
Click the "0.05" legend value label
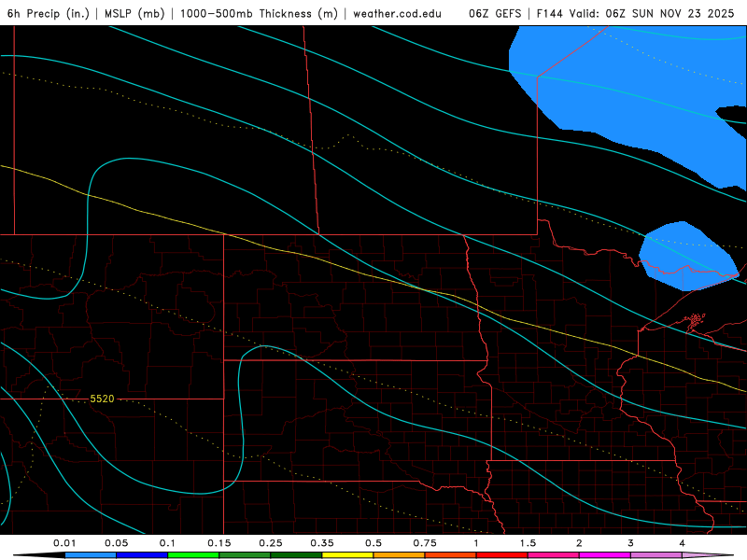pyautogui.click(x=116, y=543)
